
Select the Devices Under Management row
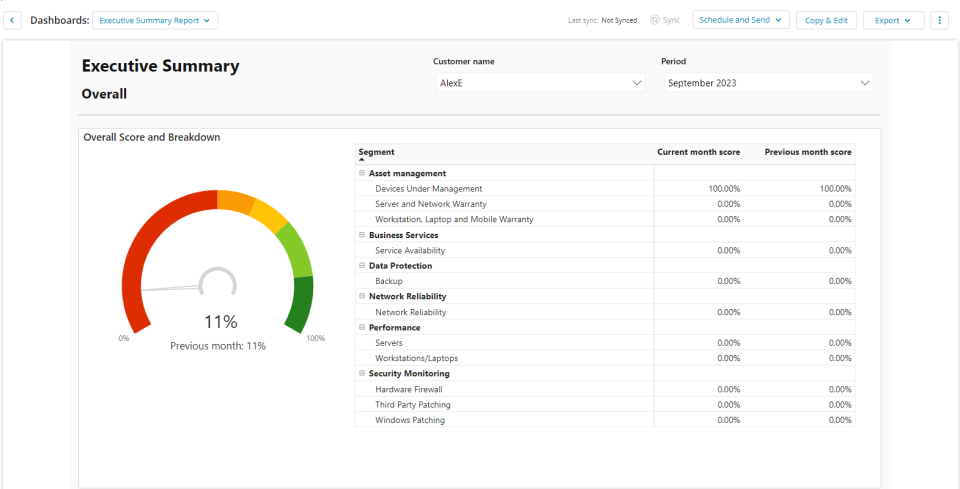(x=605, y=189)
